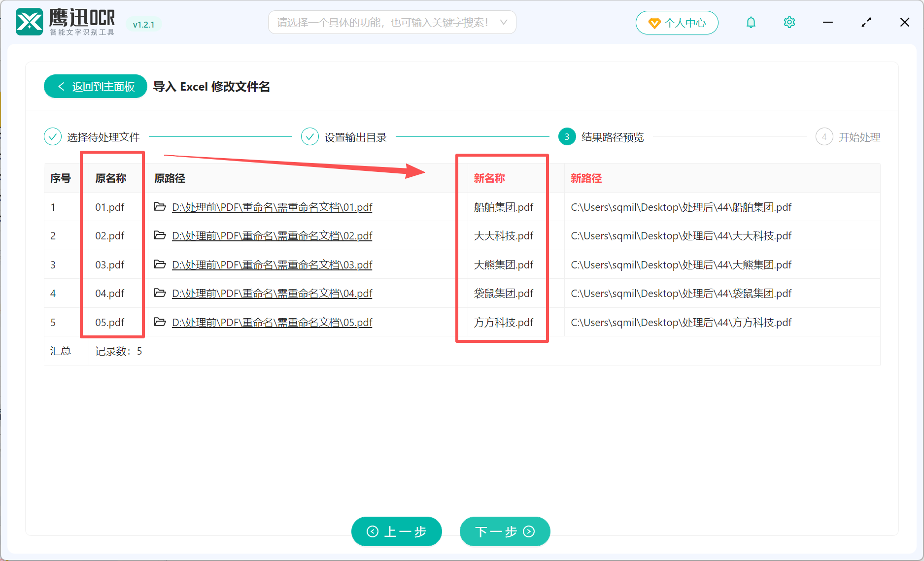Viewport: 924px width, 561px height.
Task: Expand the function search dropdown arrow
Action: 503,22
